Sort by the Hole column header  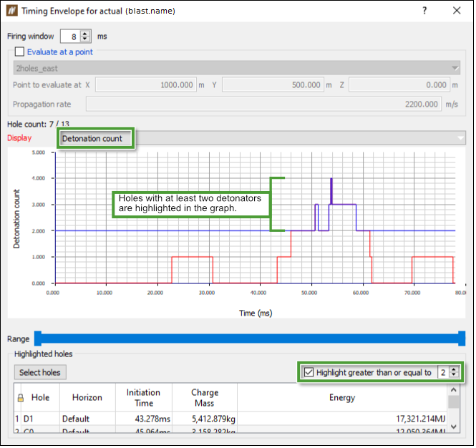[x=40, y=397]
